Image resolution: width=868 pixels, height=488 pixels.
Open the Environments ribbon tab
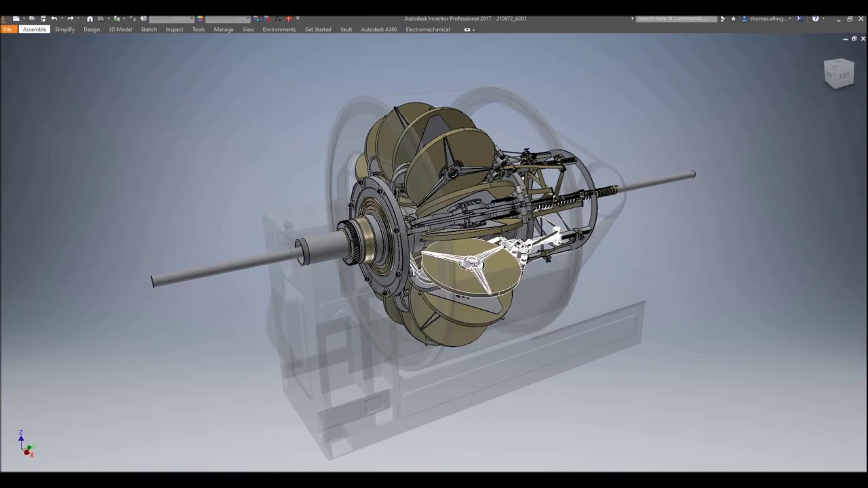(x=279, y=29)
